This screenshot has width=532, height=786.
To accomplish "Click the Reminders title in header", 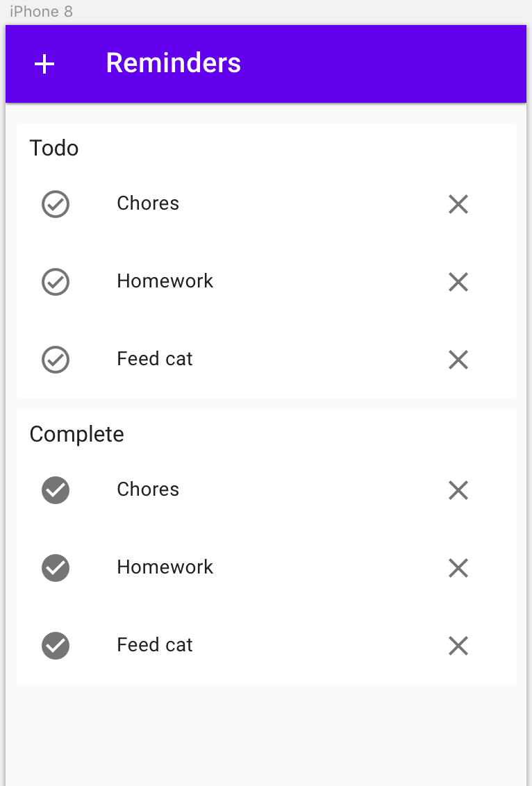I will [x=174, y=63].
